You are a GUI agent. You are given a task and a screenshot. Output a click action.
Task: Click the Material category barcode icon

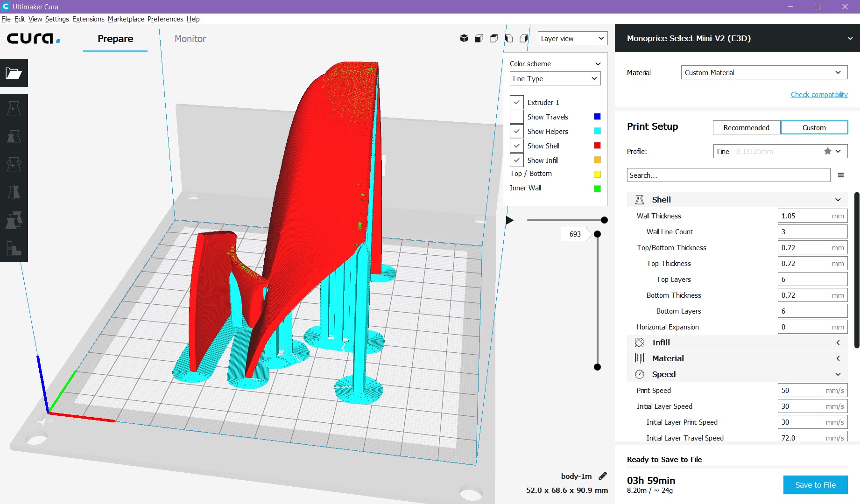pyautogui.click(x=640, y=358)
